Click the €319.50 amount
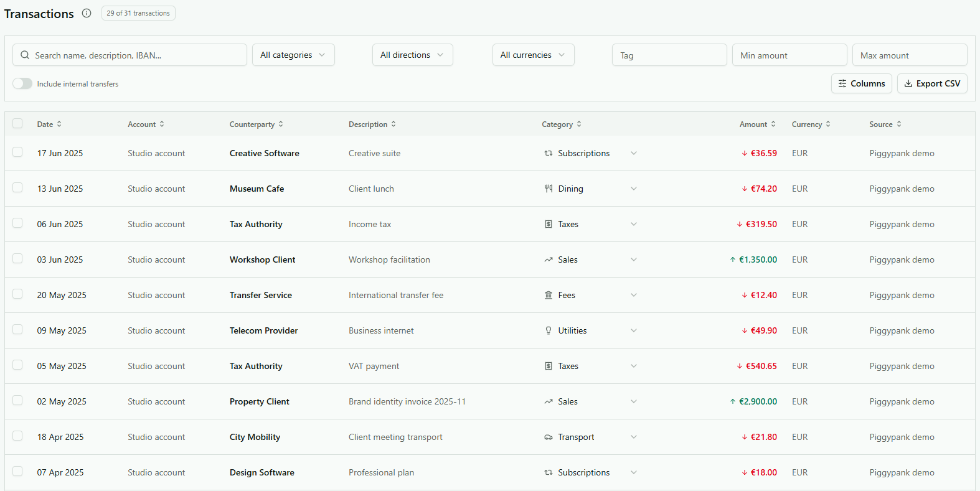 coord(761,224)
